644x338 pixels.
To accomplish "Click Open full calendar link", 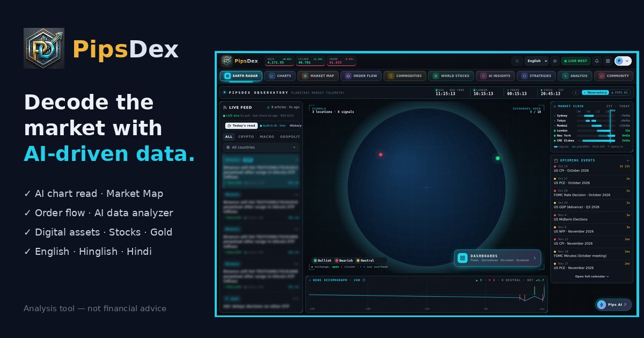I will [592, 276].
